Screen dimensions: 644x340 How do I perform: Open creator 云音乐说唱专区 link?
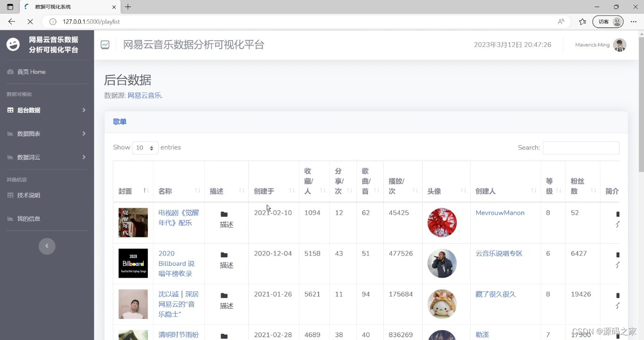click(499, 254)
